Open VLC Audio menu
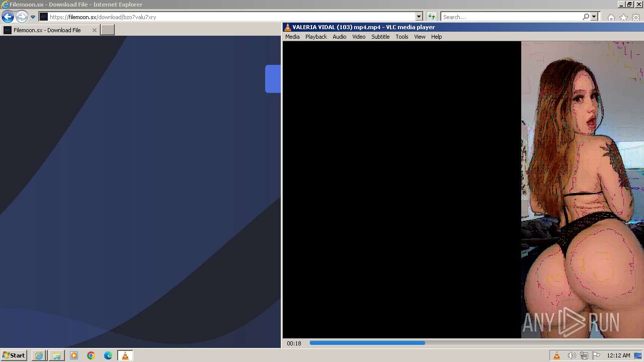 pos(340,37)
